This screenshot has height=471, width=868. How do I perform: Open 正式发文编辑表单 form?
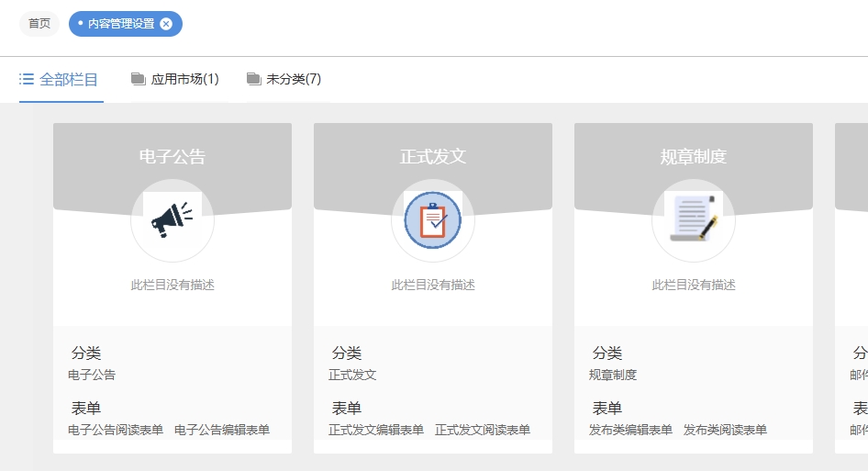tap(376, 430)
